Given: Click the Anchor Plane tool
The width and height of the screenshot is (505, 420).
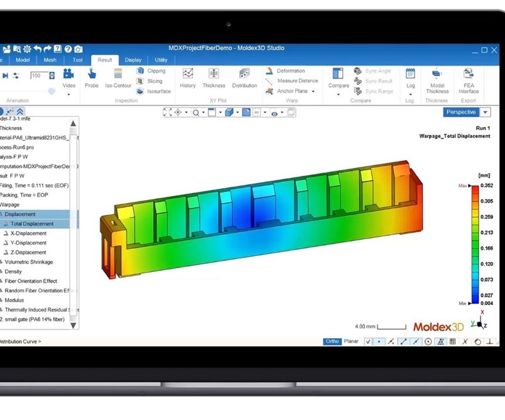Looking at the screenshot, I should pos(287,91).
